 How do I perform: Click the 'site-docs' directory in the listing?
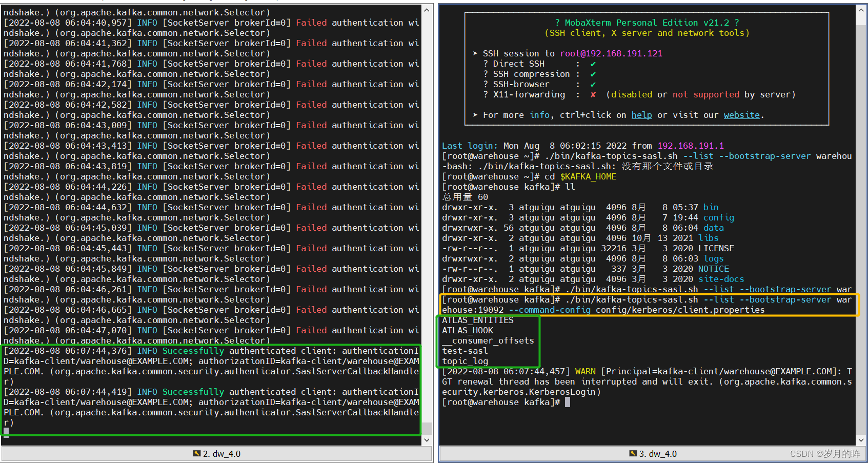[x=721, y=279]
